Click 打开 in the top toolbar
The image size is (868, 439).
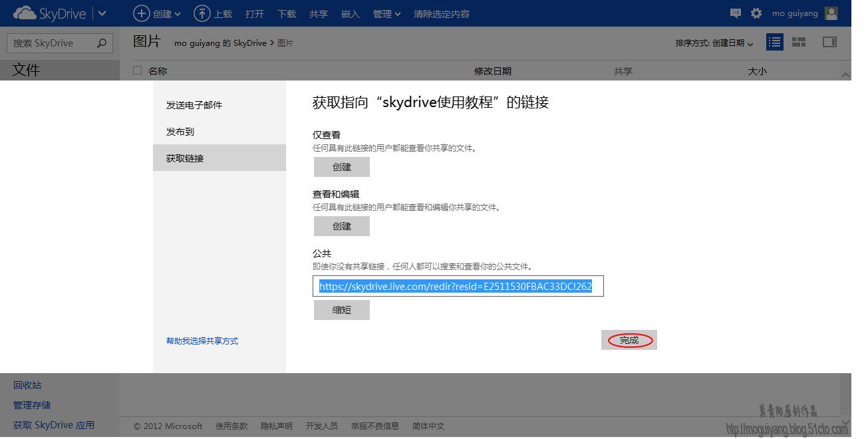tap(255, 14)
